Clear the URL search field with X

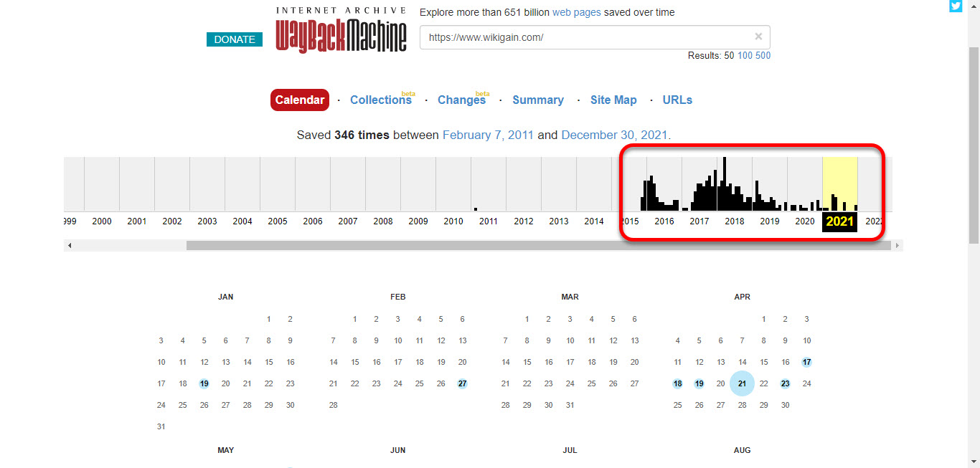758,37
